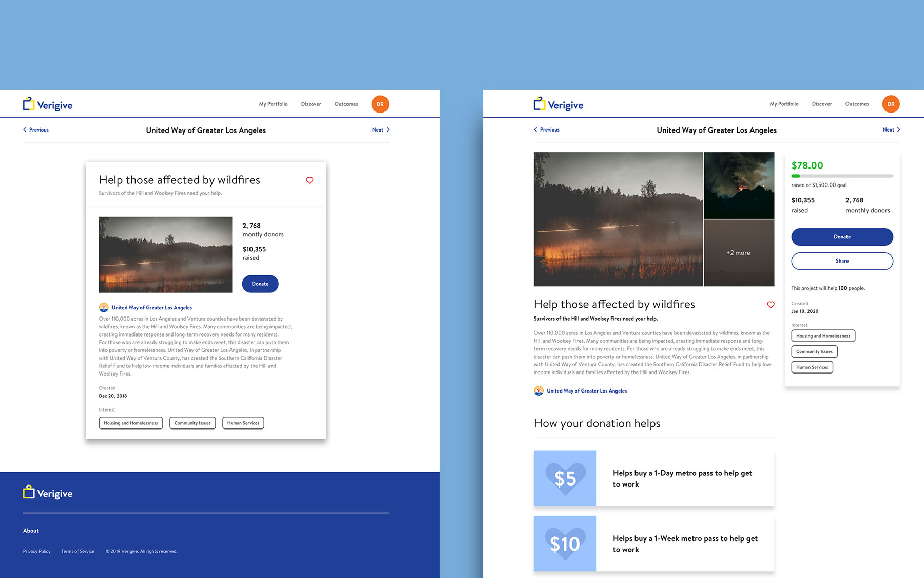The image size is (924, 578).
Task: Select Human Services tag in left card
Action: [x=243, y=423]
